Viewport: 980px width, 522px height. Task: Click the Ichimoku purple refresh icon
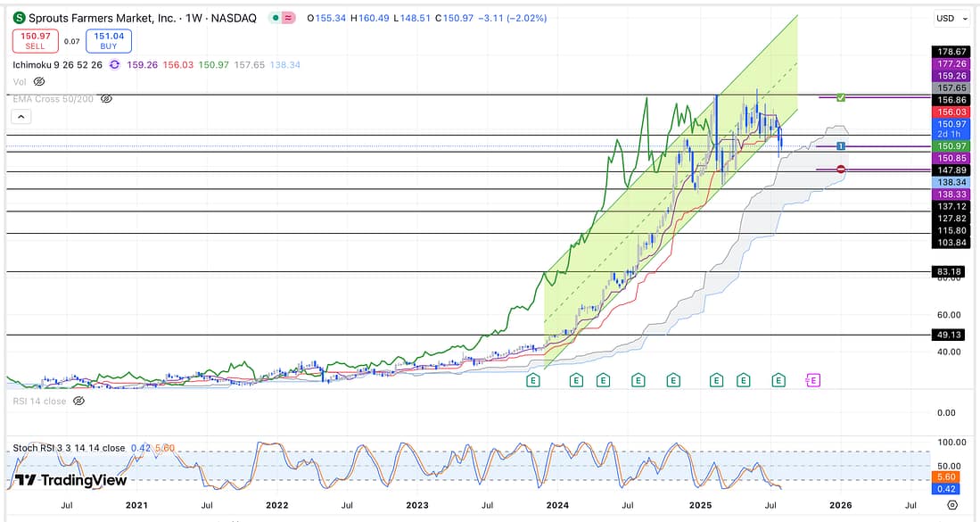(114, 64)
